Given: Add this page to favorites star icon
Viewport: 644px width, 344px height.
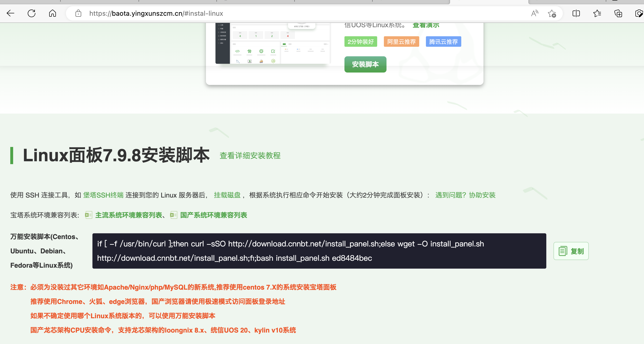Looking at the screenshot, I should tap(552, 14).
